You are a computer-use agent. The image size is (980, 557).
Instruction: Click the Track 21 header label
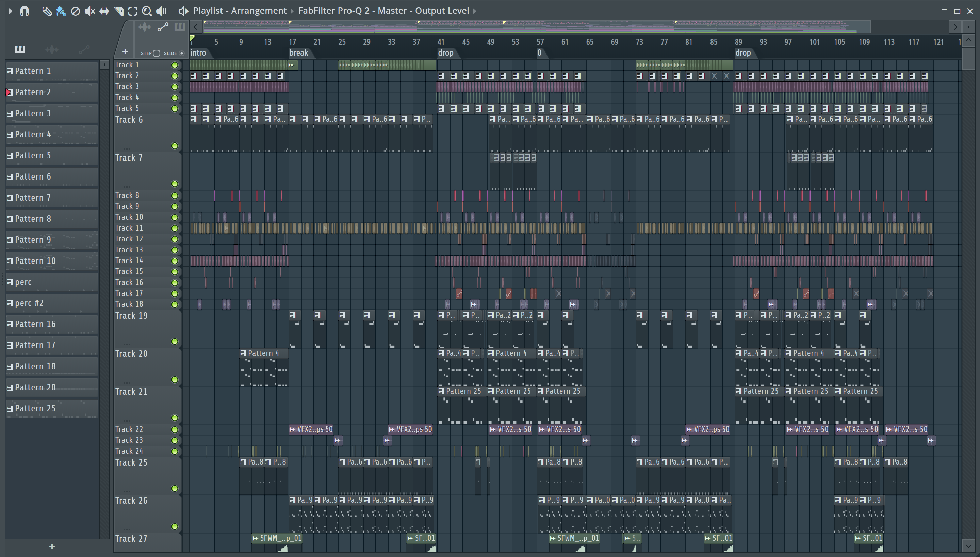pos(131,392)
